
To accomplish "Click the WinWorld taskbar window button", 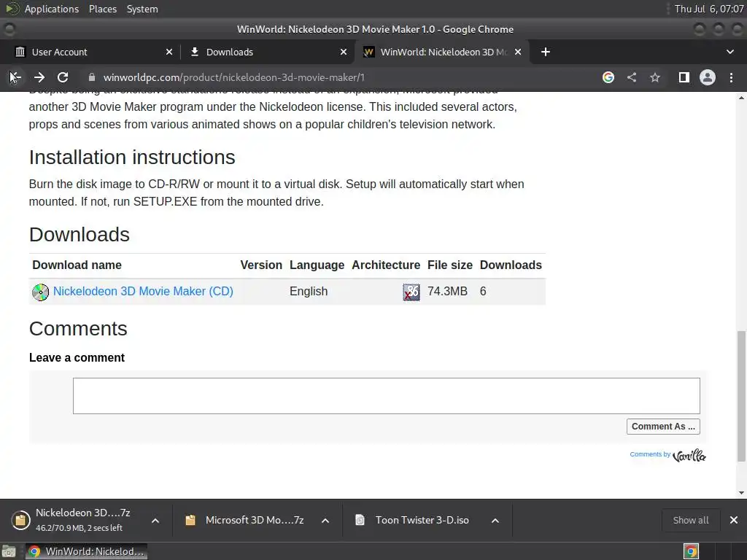I will coord(86,551).
